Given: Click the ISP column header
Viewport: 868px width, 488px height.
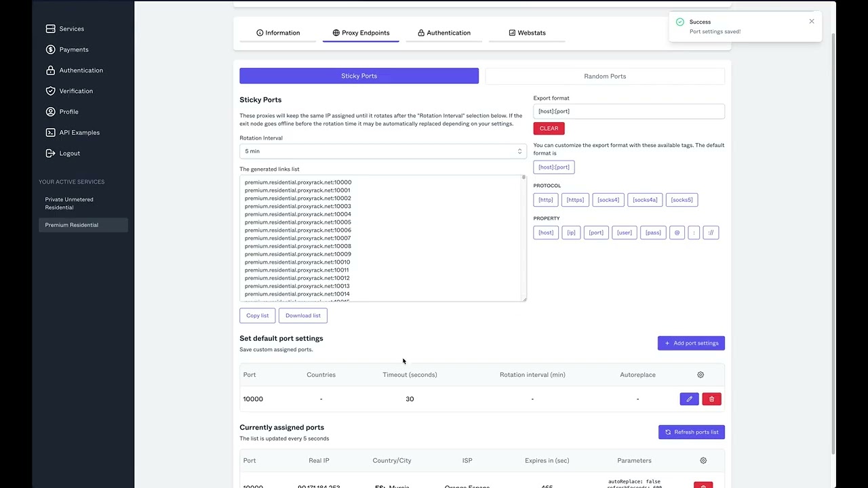Looking at the screenshot, I should [467, 460].
